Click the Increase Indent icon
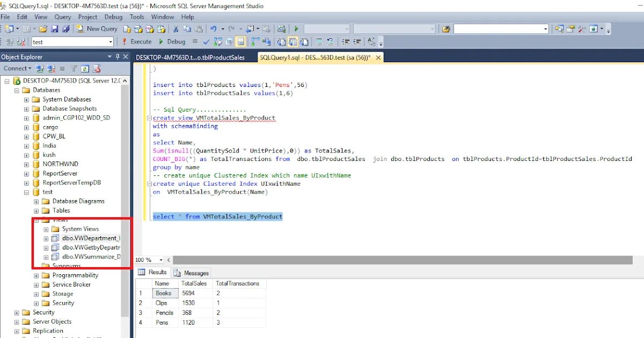This screenshot has height=338, width=644. [356, 41]
